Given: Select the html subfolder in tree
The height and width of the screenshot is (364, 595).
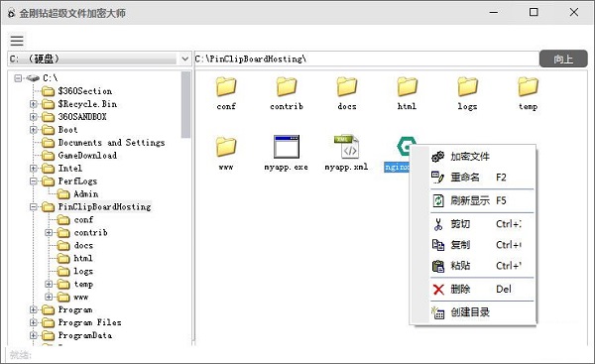Looking at the screenshot, I should (x=83, y=259).
